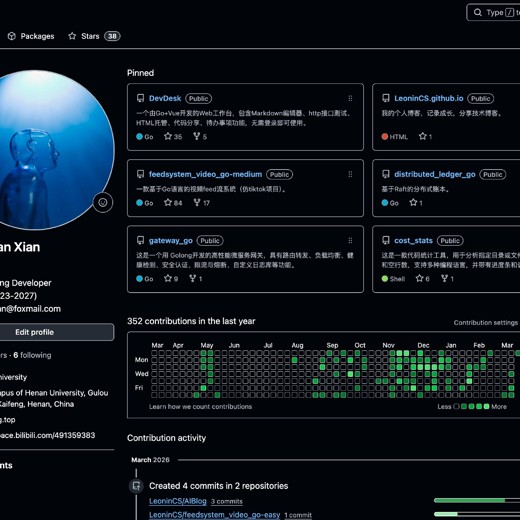
Task: Open the distributed_ledger_go repository link
Action: click(435, 174)
